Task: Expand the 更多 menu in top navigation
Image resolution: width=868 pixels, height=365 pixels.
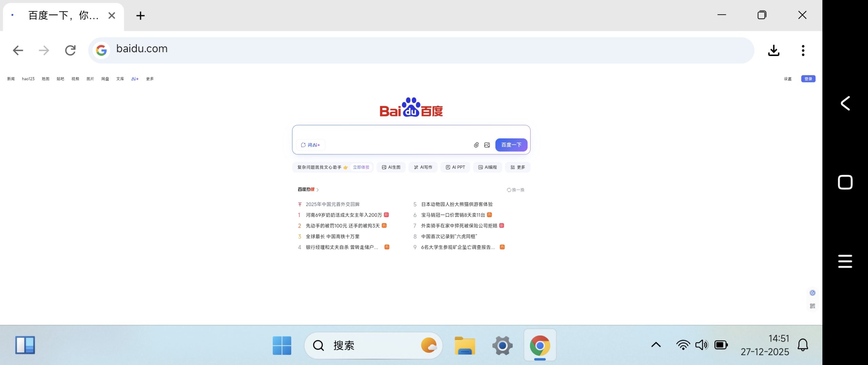Action: tap(150, 78)
